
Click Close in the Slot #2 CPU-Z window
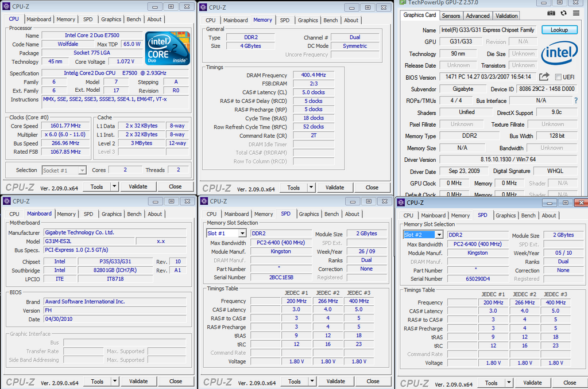569,383
